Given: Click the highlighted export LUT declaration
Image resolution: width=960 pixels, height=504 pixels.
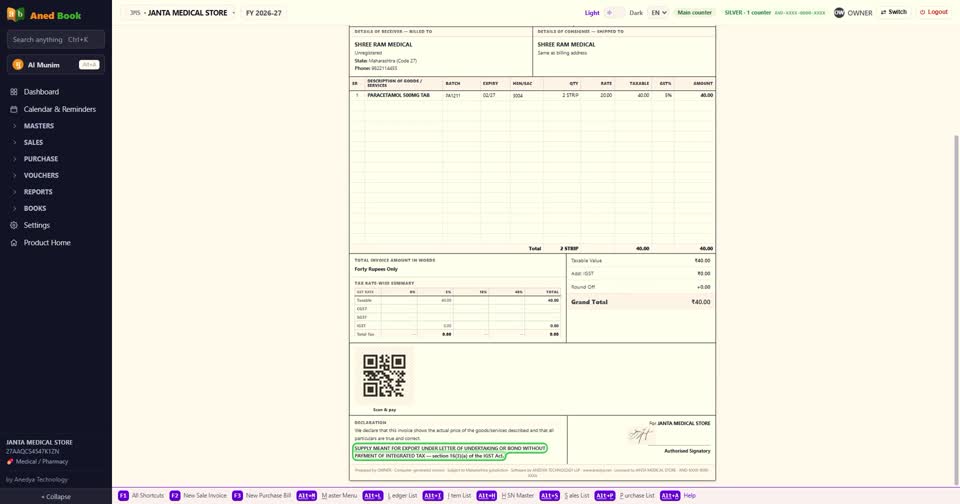Looking at the screenshot, I should (450, 452).
